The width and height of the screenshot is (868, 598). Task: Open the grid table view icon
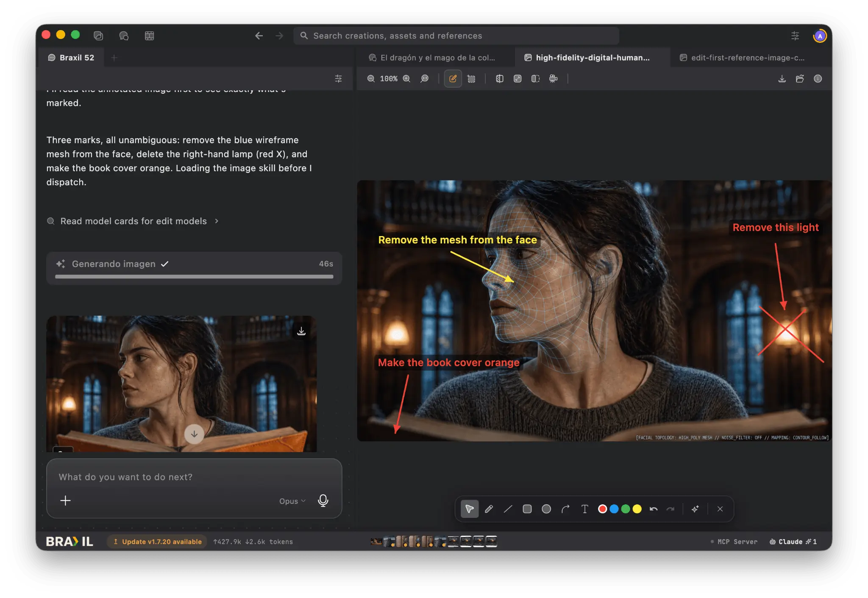click(x=149, y=36)
